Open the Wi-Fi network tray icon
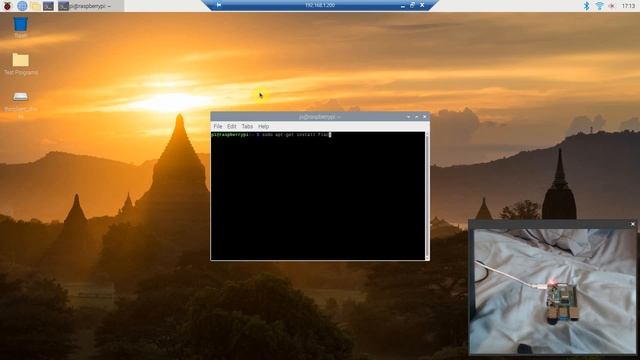The width and height of the screenshot is (640, 360). [599, 6]
